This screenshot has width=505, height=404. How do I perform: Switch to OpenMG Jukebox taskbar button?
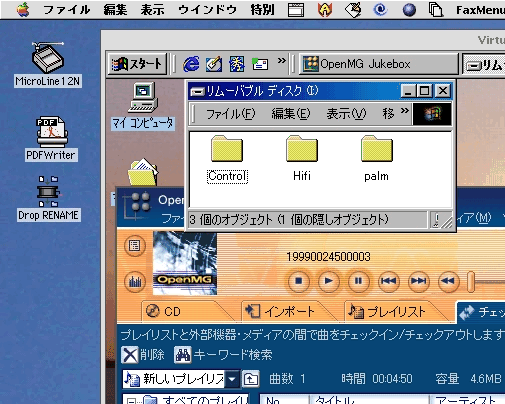pos(378,64)
